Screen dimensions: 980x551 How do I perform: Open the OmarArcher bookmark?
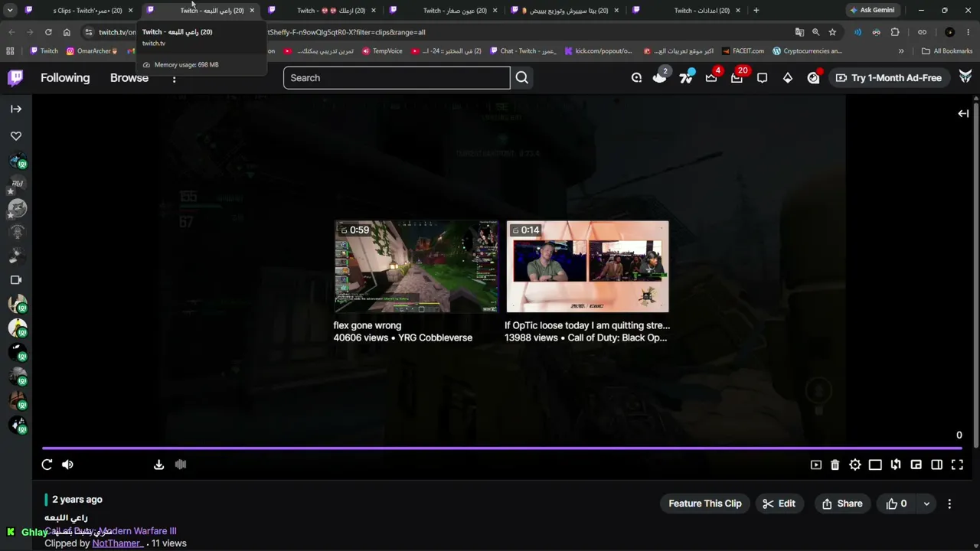(92, 51)
